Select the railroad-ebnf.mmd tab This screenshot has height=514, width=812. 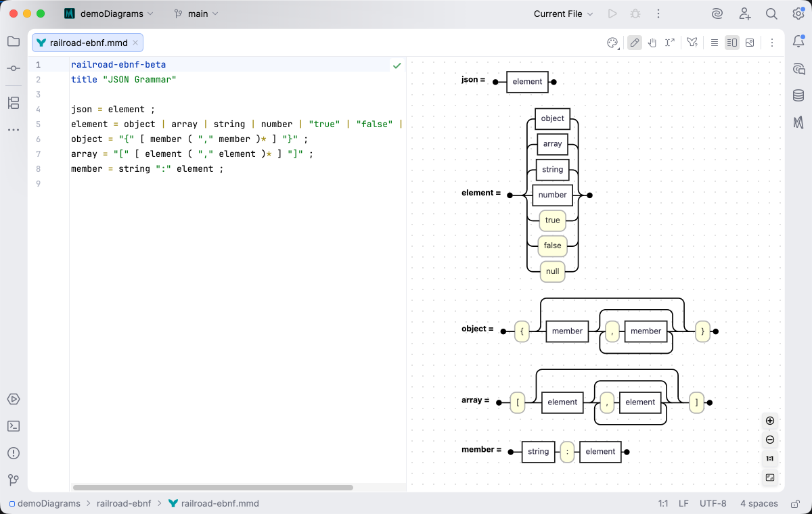88,43
